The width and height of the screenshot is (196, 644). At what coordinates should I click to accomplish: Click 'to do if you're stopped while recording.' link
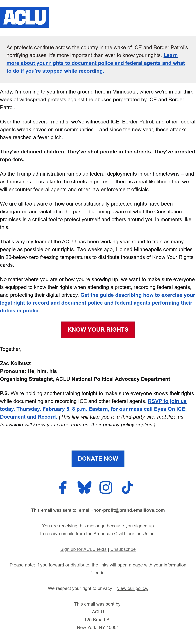[55, 71]
